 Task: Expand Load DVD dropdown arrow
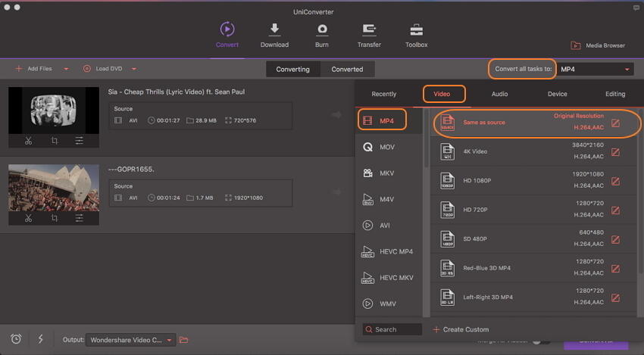(x=134, y=69)
